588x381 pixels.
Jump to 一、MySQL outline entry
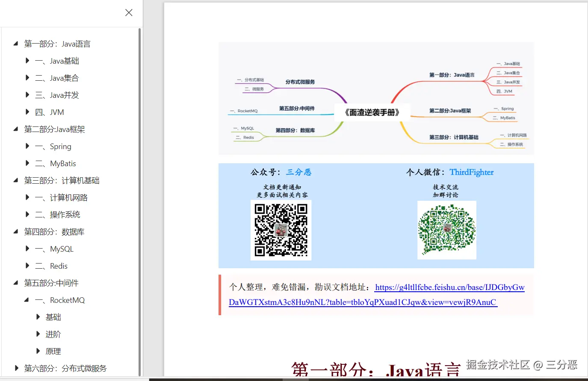tap(54, 249)
